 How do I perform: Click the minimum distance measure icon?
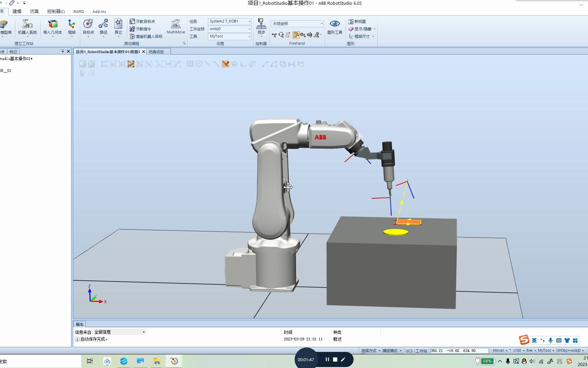point(292,64)
